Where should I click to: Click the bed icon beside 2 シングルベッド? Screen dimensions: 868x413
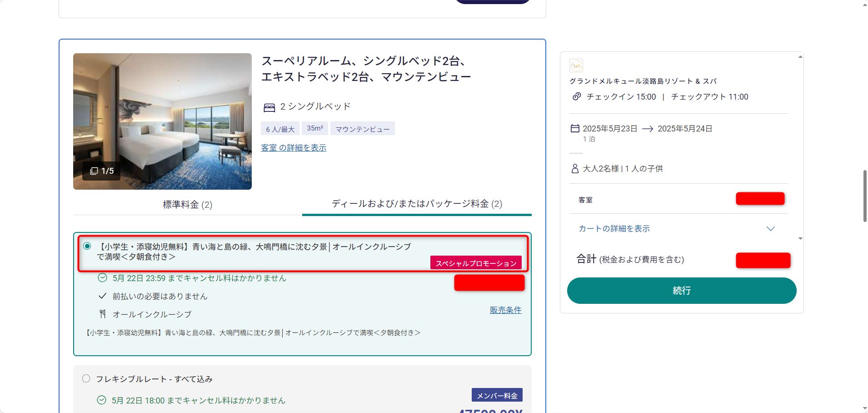(269, 107)
